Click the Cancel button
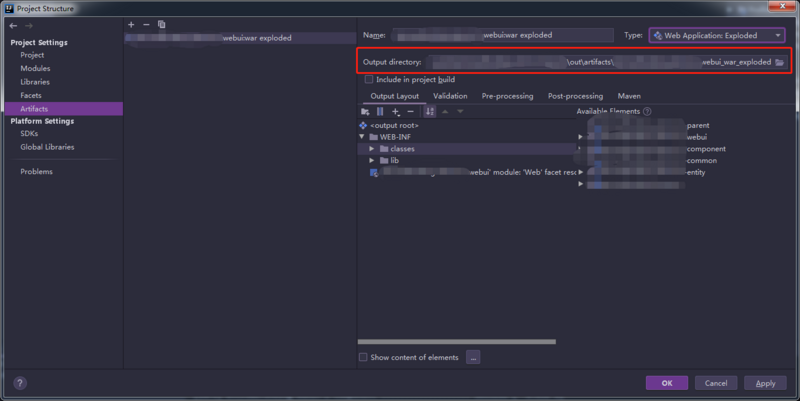800x401 pixels. click(x=716, y=383)
